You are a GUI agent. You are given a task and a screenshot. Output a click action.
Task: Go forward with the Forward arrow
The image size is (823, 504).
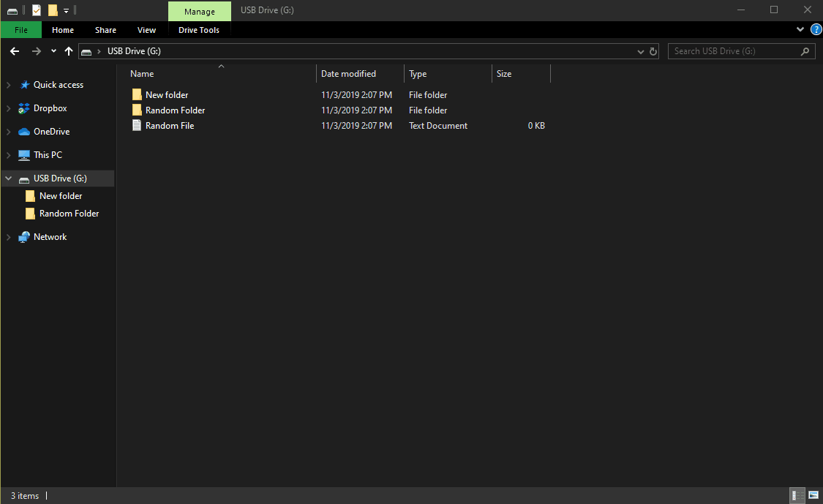pos(37,51)
